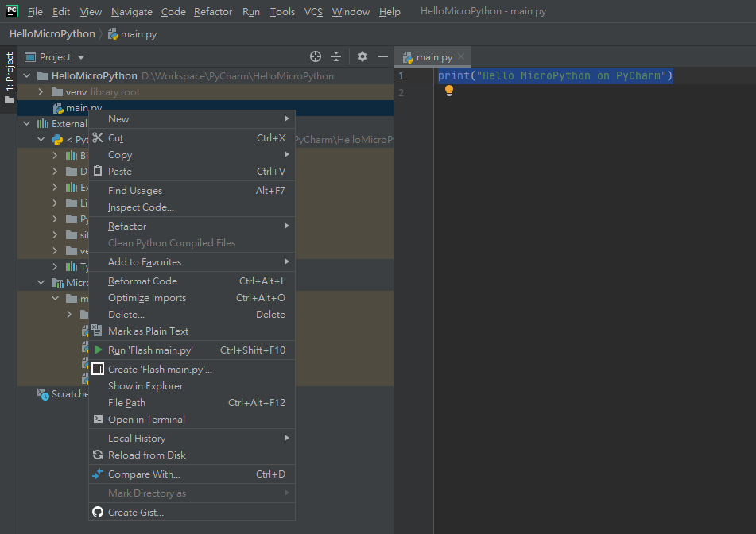Image resolution: width=756 pixels, height=534 pixels.
Task: Click the Mark as Plain Text icon
Action: coord(98,330)
